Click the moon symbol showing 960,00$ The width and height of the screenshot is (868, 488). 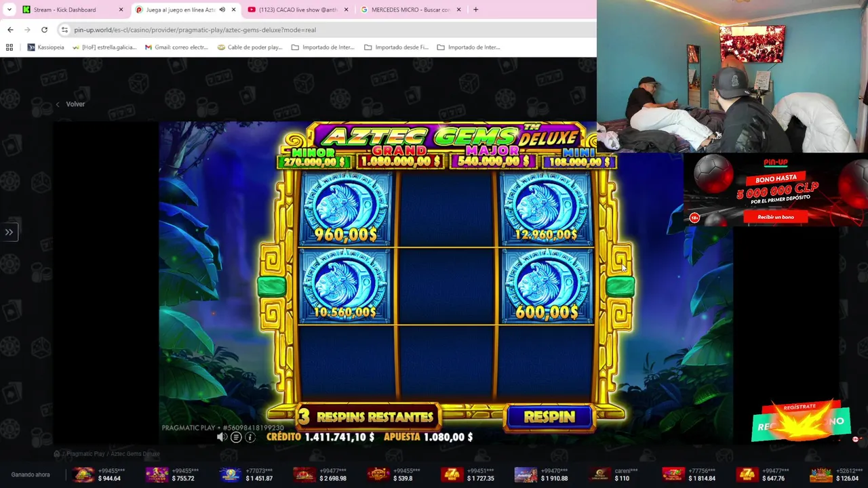(x=346, y=208)
